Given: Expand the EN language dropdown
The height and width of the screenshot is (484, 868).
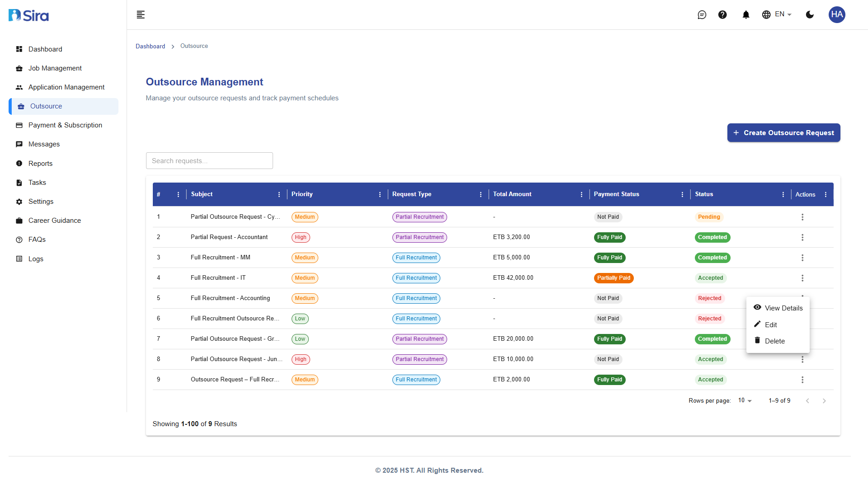Looking at the screenshot, I should point(777,14).
